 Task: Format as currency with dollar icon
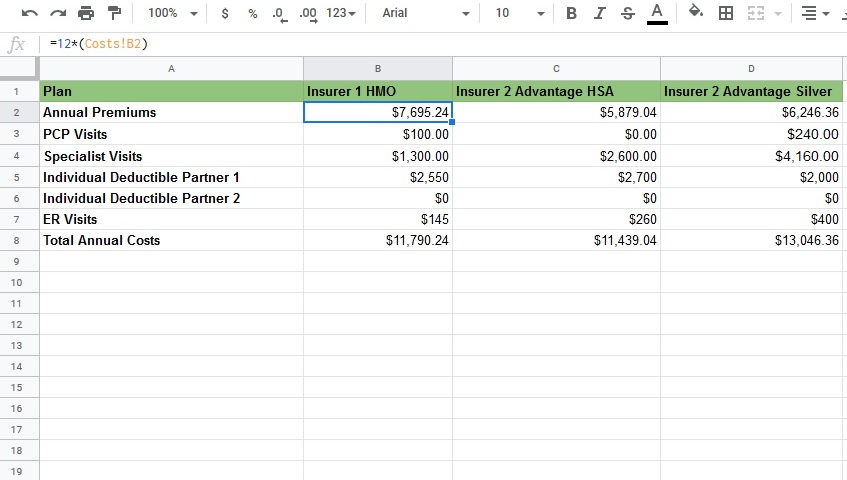click(x=225, y=13)
